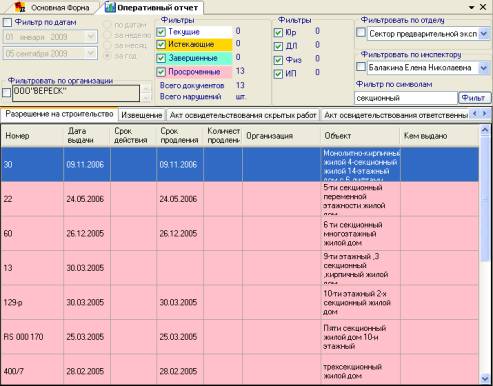Open the end date dropdown
493x386 pixels.
91,53
